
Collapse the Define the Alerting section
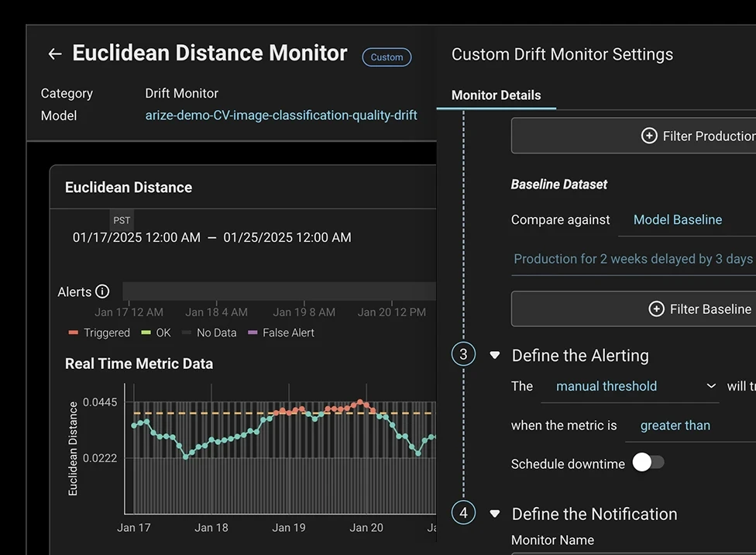495,355
